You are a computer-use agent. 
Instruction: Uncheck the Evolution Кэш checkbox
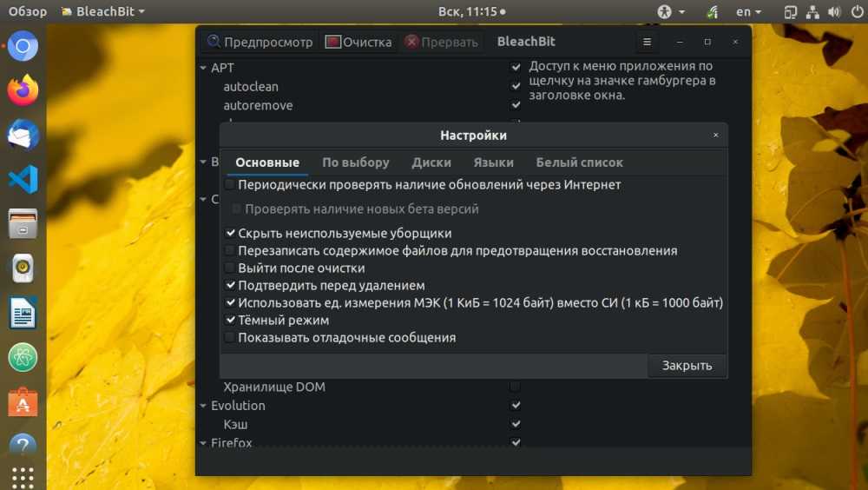tap(516, 425)
